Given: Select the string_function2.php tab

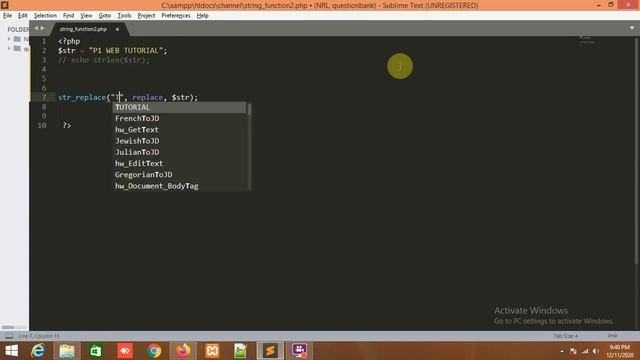Looking at the screenshot, I should point(83,29).
